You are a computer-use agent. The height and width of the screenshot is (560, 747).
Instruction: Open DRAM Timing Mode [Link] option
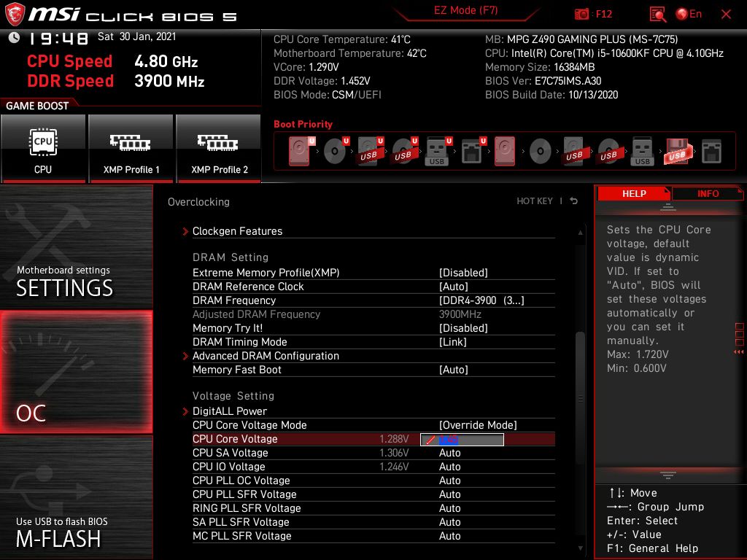pyautogui.click(x=373, y=341)
